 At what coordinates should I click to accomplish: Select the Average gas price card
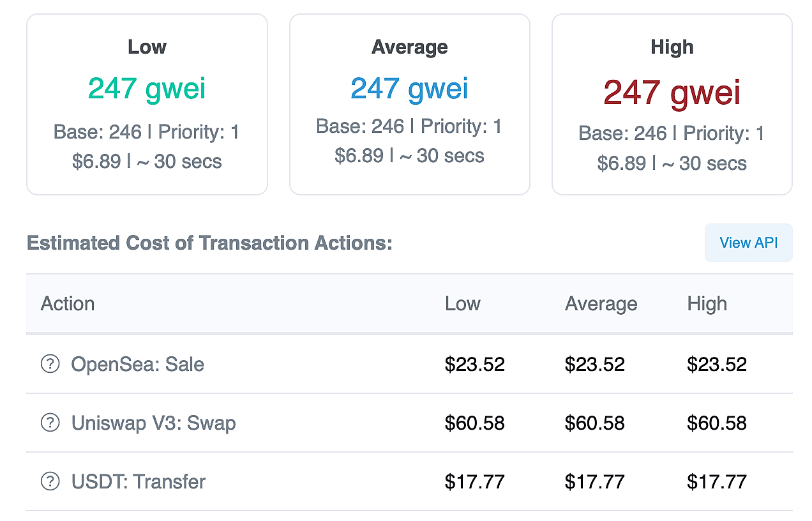pos(410,104)
